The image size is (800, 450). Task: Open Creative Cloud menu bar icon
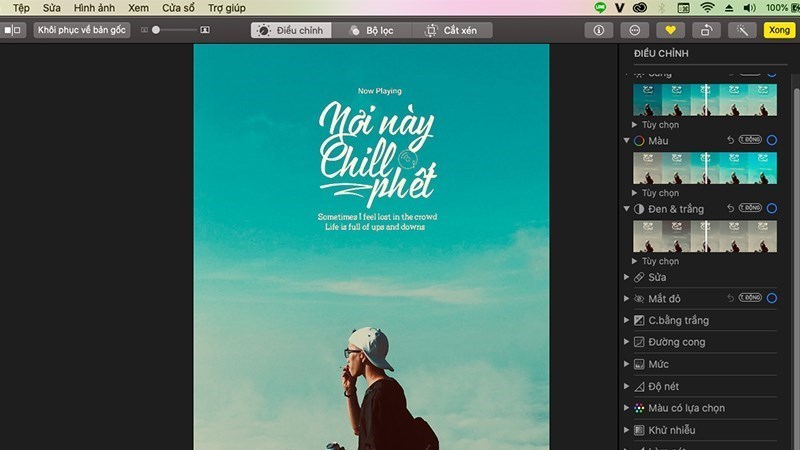pos(639,8)
